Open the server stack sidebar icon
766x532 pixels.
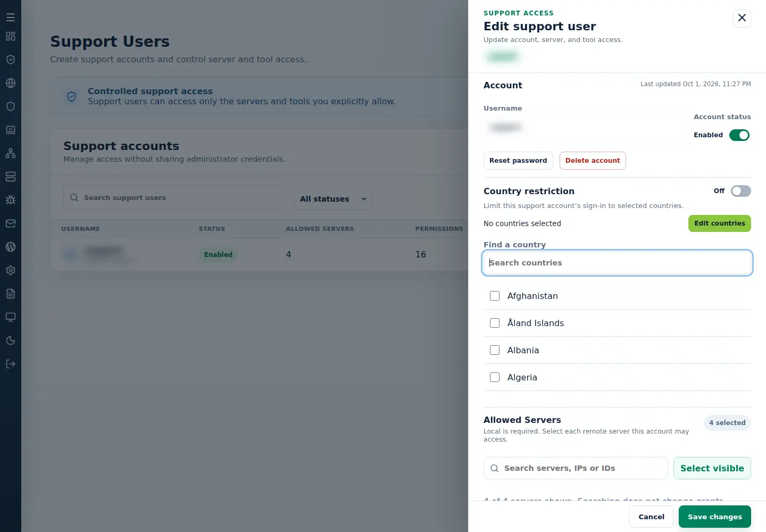(11, 177)
